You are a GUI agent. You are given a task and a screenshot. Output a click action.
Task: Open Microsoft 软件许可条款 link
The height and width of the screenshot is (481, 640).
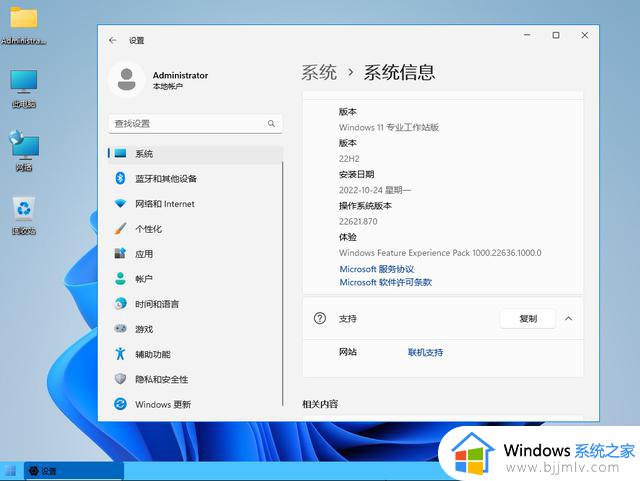[385, 282]
